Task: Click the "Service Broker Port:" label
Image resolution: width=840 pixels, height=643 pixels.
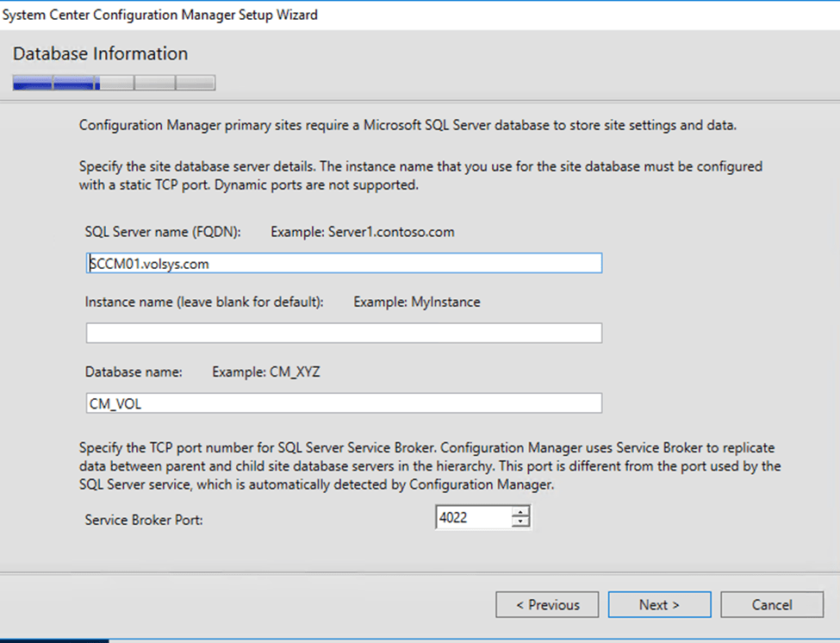Action: click(144, 520)
